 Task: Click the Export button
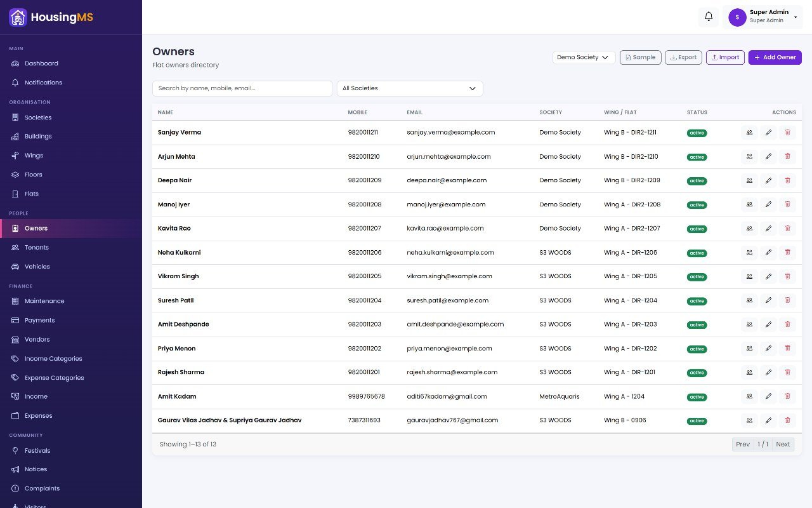pyautogui.click(x=683, y=57)
